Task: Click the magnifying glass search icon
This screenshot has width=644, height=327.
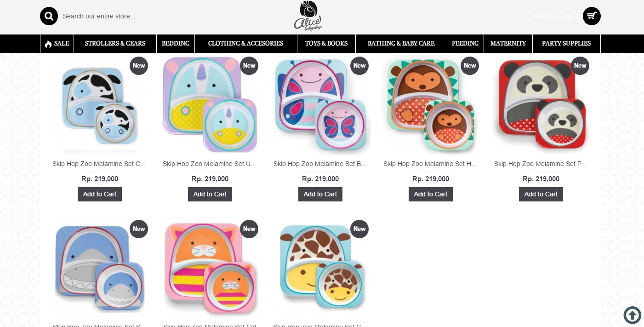Action: pos(49,16)
